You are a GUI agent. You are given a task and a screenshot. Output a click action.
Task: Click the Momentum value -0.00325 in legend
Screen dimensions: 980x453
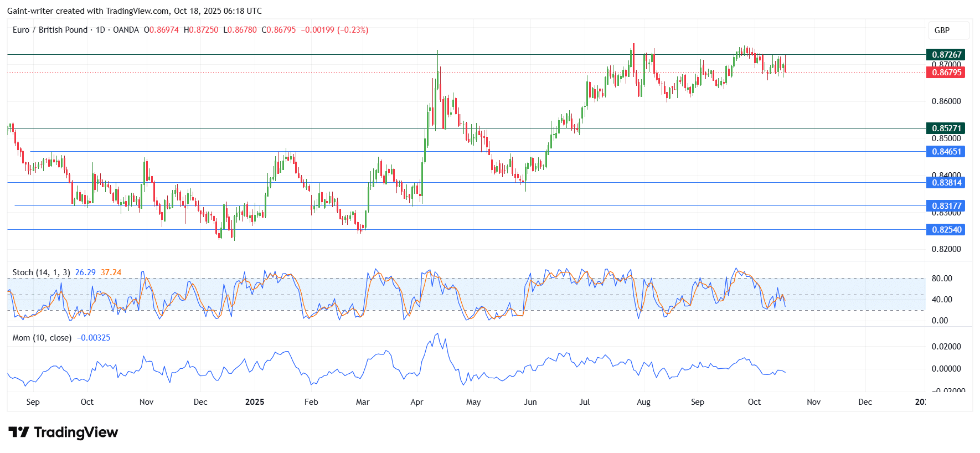pyautogui.click(x=94, y=338)
